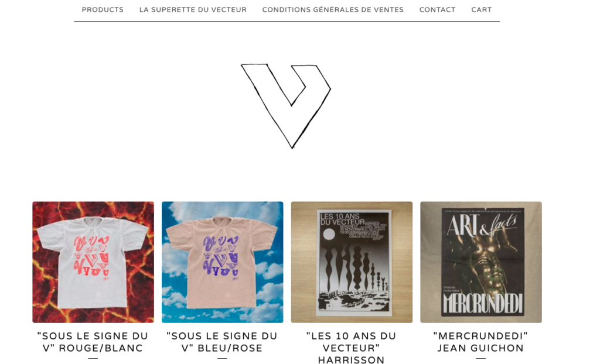The width and height of the screenshot is (600, 364).
Task: Open La Superette du Vecteur page
Action: [x=193, y=10]
